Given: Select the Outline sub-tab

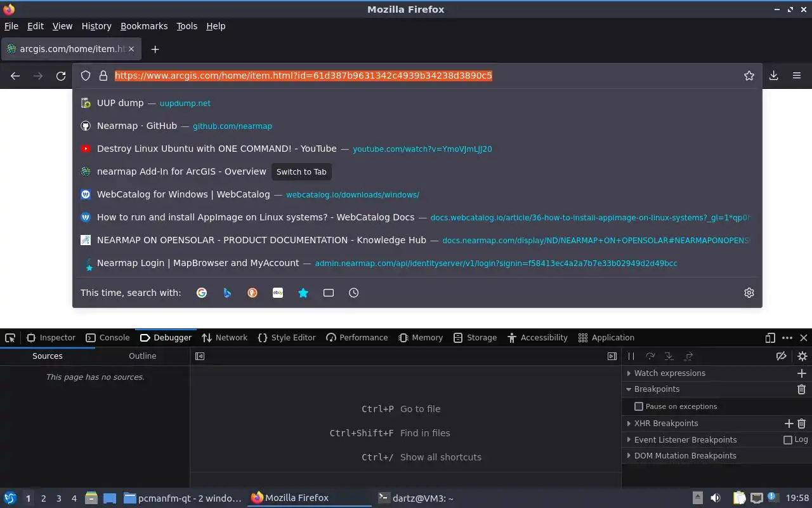Looking at the screenshot, I should point(143,356).
